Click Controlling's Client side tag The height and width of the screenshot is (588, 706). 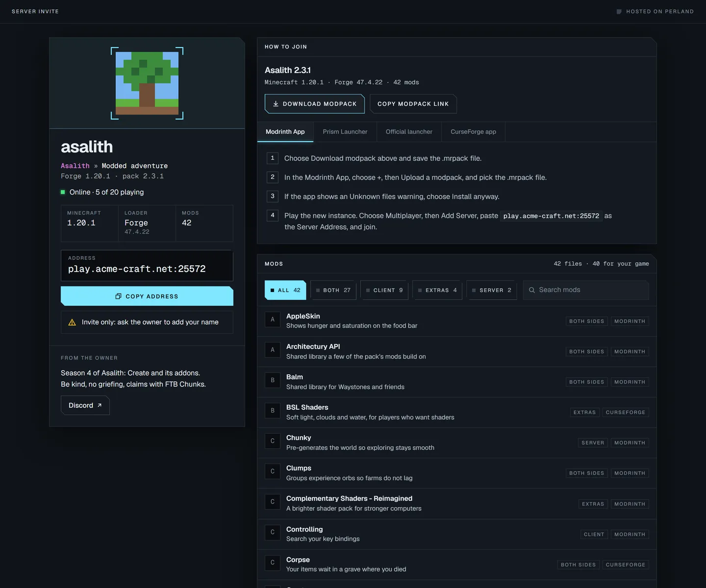coord(594,535)
